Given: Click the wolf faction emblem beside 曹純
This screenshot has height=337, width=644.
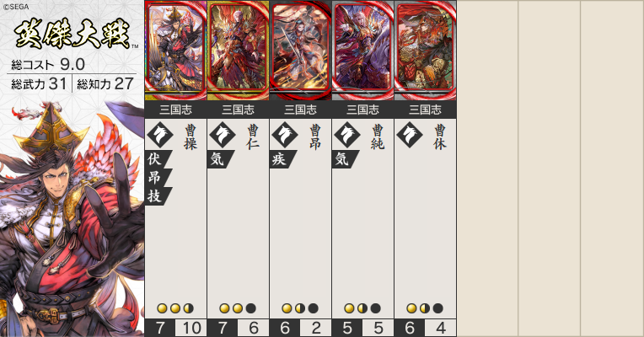Looking at the screenshot, I should tap(347, 135).
